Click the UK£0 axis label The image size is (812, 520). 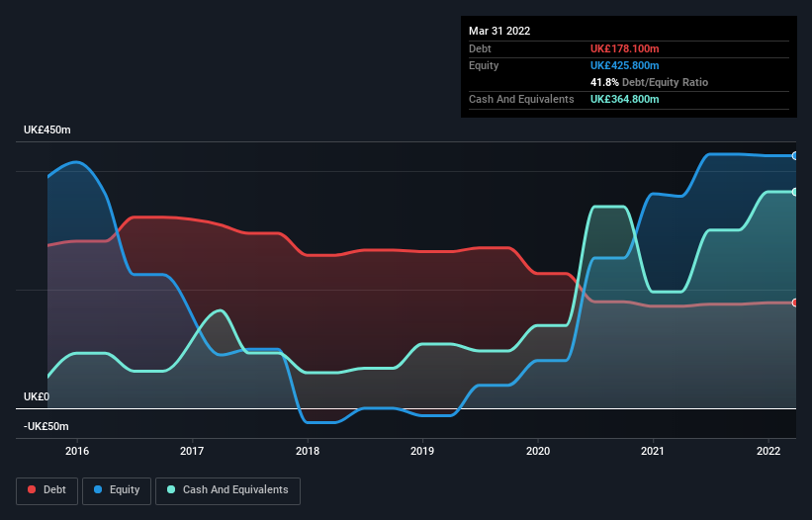click(x=37, y=396)
